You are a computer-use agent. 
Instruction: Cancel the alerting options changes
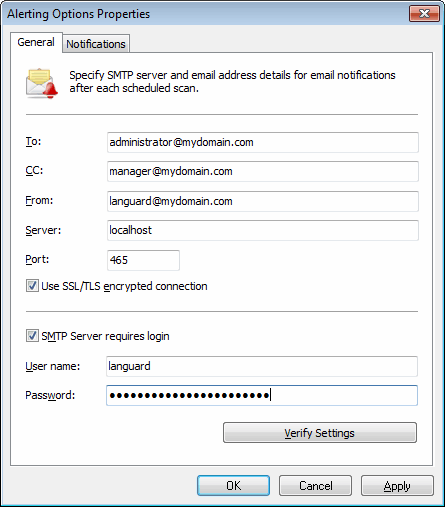click(x=315, y=485)
